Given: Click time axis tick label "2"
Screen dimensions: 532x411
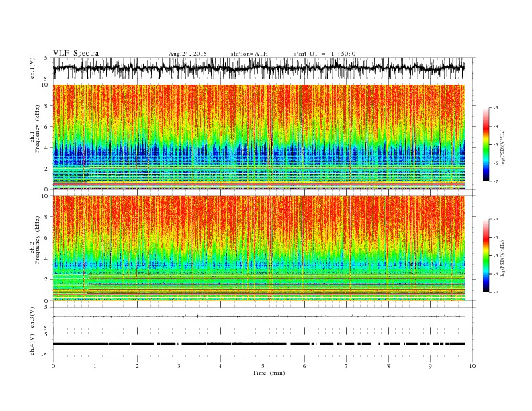Looking at the screenshot, I should 137,366.
